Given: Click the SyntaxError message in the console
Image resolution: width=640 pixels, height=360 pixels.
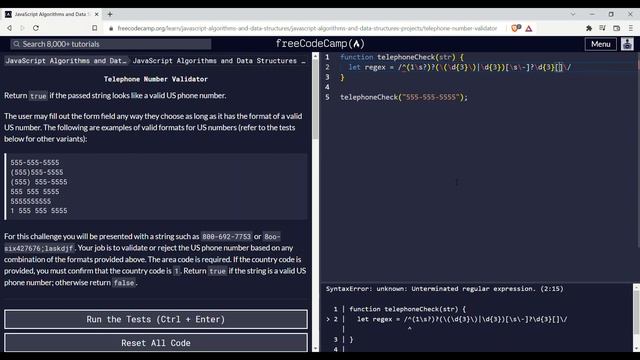Looking at the screenshot, I should coord(444,289).
